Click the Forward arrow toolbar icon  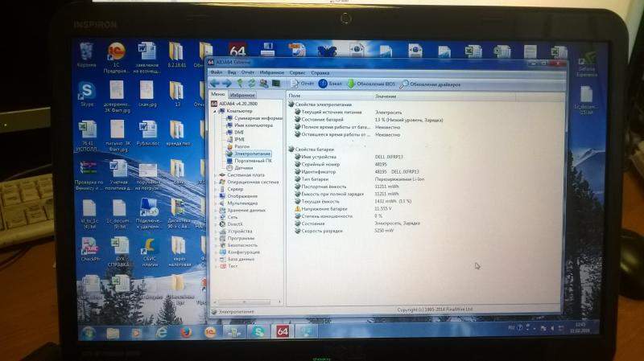(228, 83)
